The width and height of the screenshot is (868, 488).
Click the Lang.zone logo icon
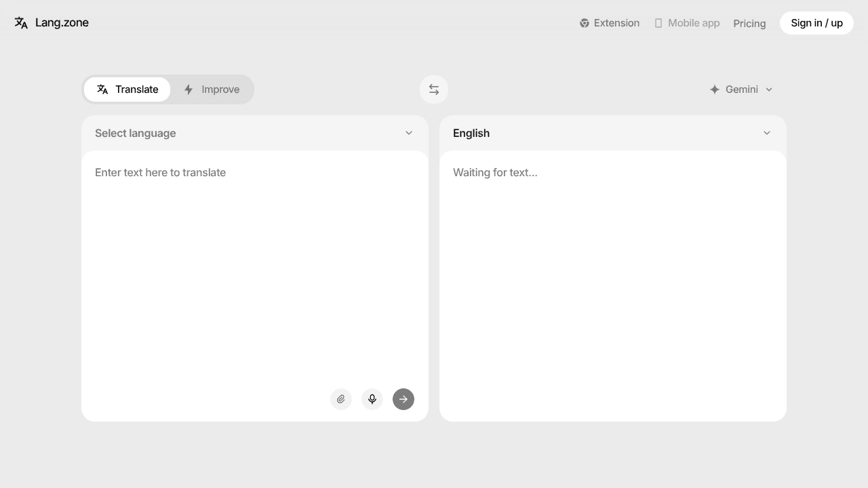pyautogui.click(x=21, y=22)
